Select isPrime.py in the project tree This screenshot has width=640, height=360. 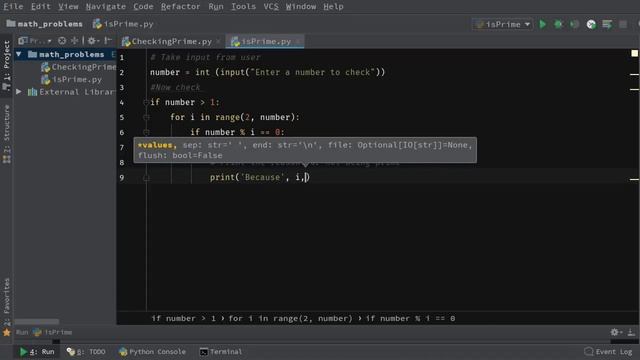[71, 80]
